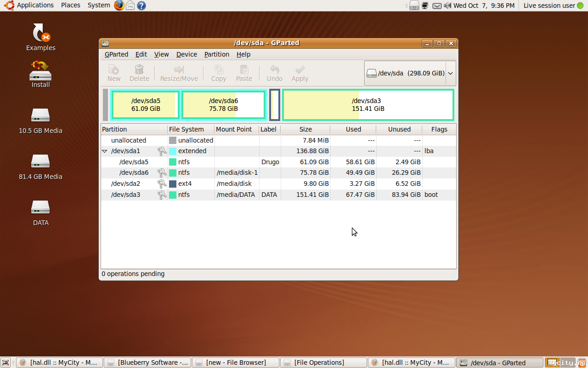This screenshot has width=588, height=368.
Task: Click the lock keys icon on /dev/sda3 row
Action: click(162, 195)
